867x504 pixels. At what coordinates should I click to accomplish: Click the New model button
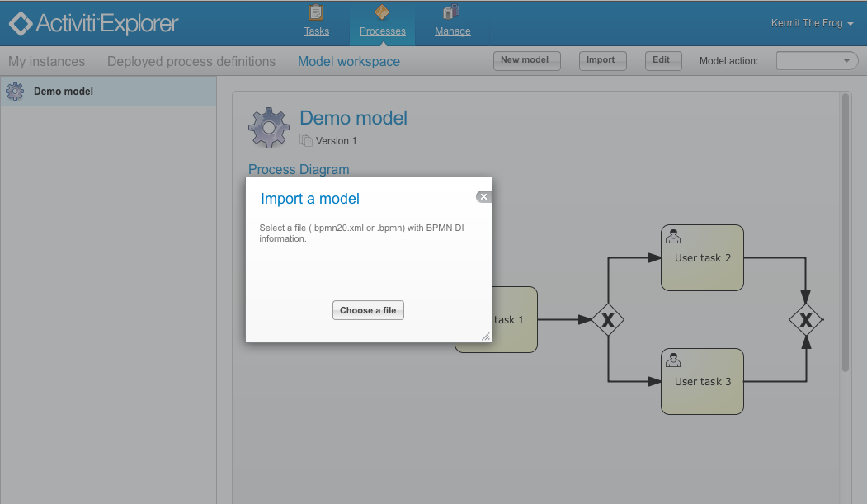[526, 60]
